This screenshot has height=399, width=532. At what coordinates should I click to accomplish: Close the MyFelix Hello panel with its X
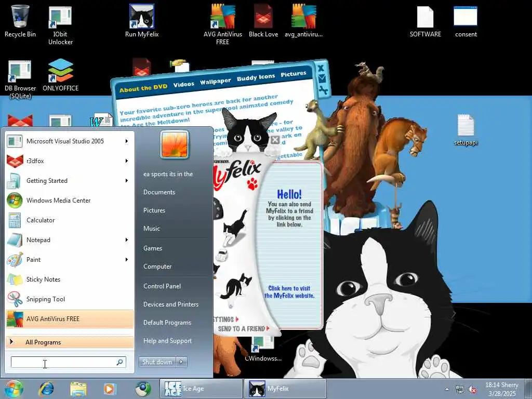pos(275,140)
